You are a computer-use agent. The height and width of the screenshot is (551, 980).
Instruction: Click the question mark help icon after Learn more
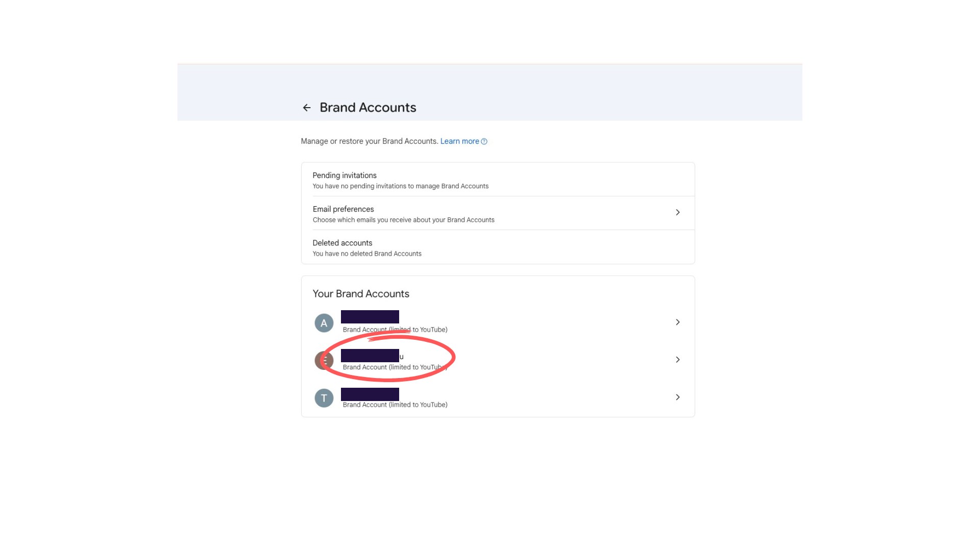pos(484,141)
